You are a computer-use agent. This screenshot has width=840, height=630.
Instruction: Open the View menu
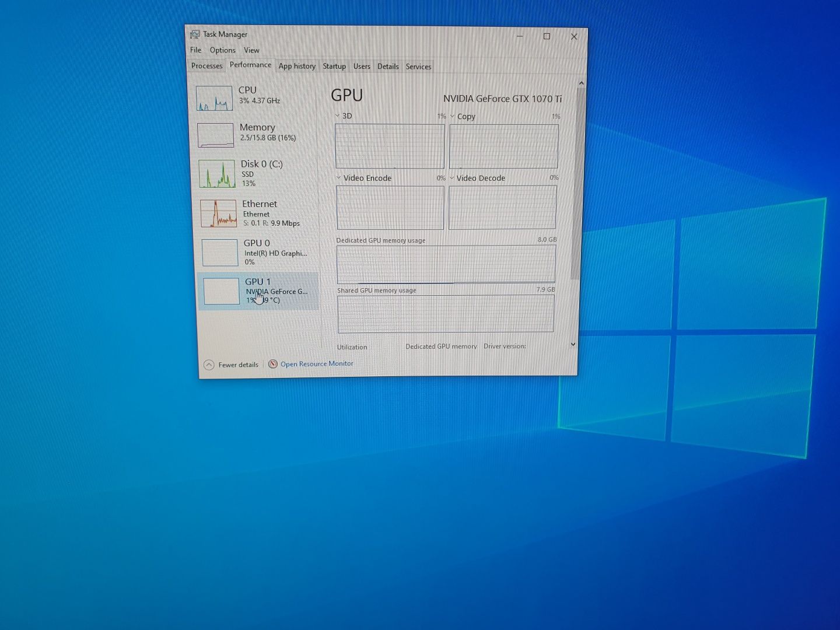(x=251, y=50)
